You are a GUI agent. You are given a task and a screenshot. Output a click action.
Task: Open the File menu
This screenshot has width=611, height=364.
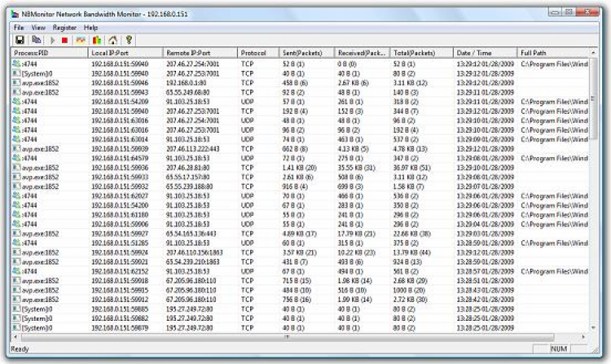point(18,28)
